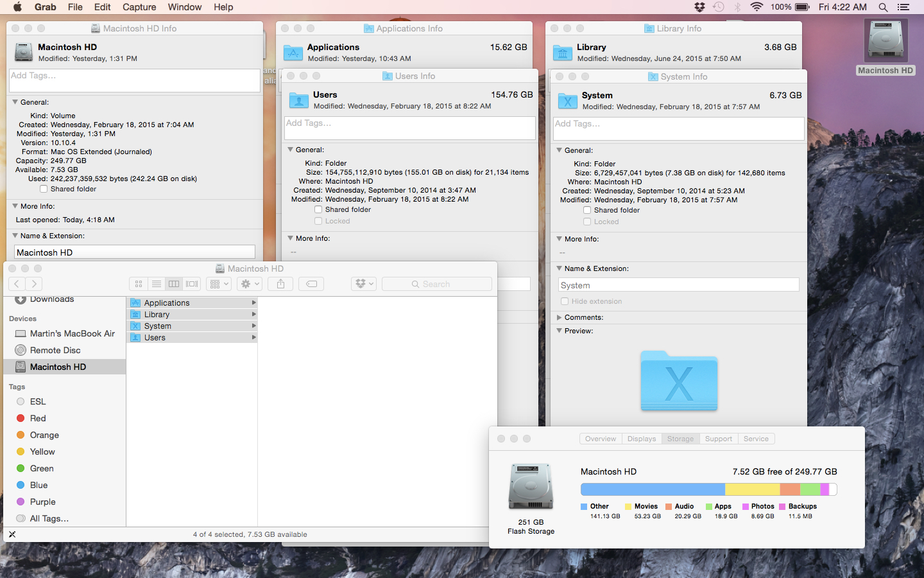This screenshot has width=924, height=578.
Task: Switch to the Displays tab
Action: (642, 439)
